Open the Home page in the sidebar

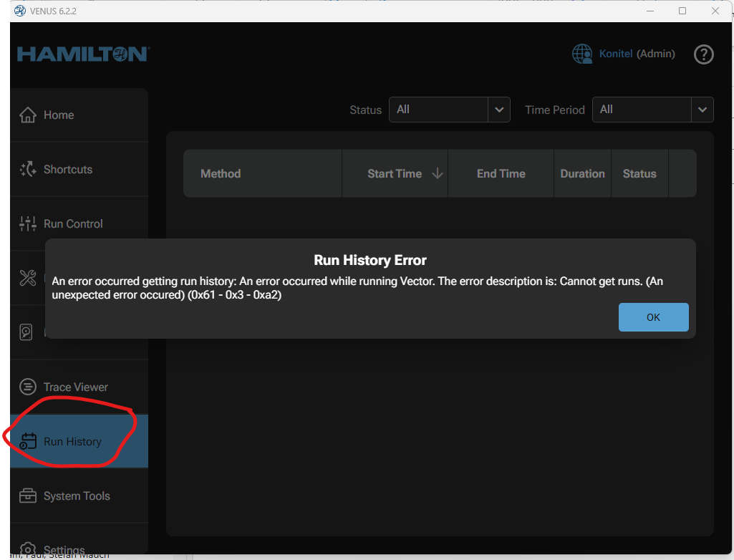[79, 115]
